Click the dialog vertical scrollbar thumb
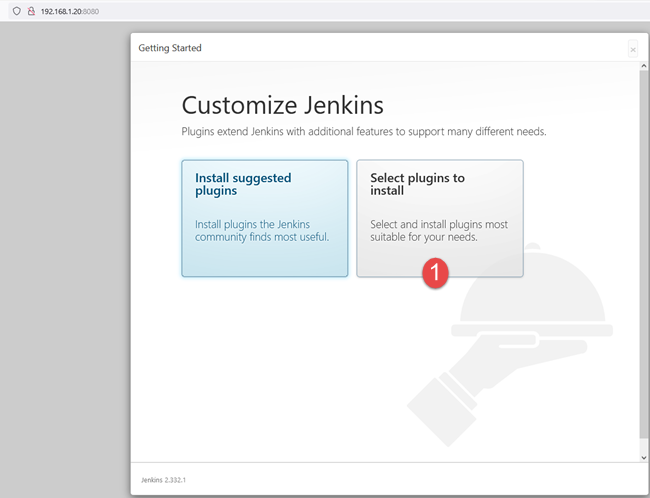 click(643, 255)
